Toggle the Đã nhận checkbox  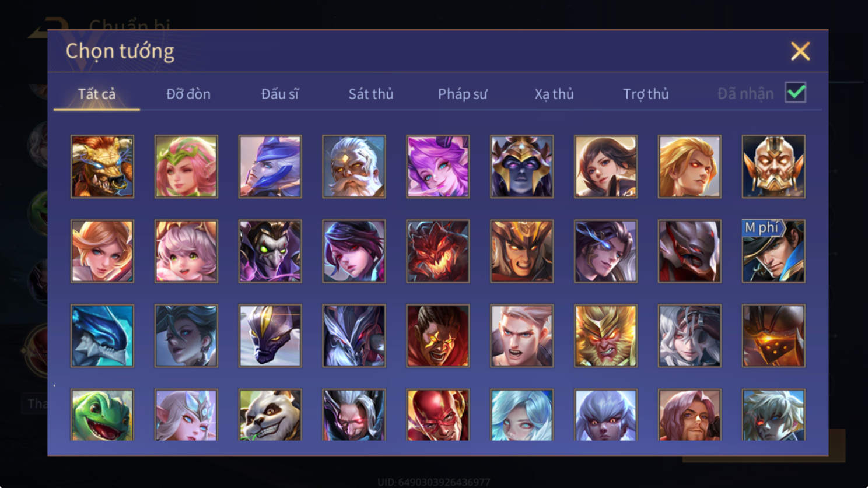tap(796, 93)
